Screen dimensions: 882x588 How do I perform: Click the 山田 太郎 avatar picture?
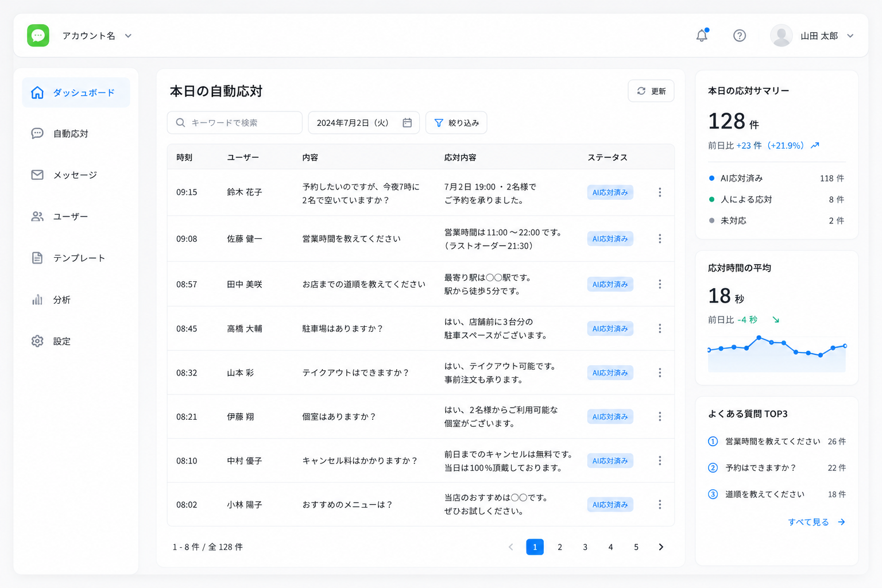tap(781, 36)
